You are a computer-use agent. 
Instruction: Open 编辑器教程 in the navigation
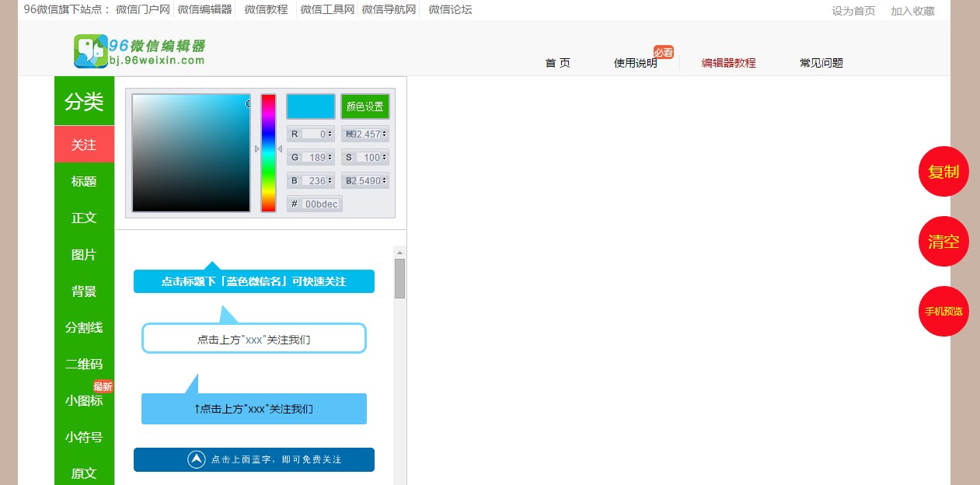tap(728, 63)
